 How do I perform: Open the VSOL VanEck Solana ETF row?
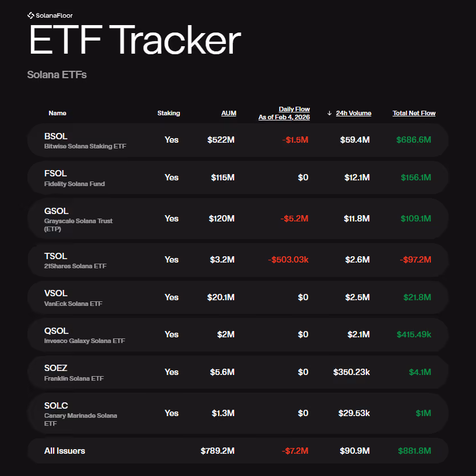pos(237,297)
